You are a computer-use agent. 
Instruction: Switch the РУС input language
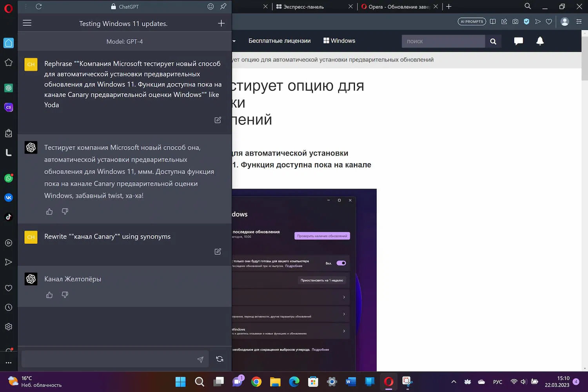click(x=497, y=382)
